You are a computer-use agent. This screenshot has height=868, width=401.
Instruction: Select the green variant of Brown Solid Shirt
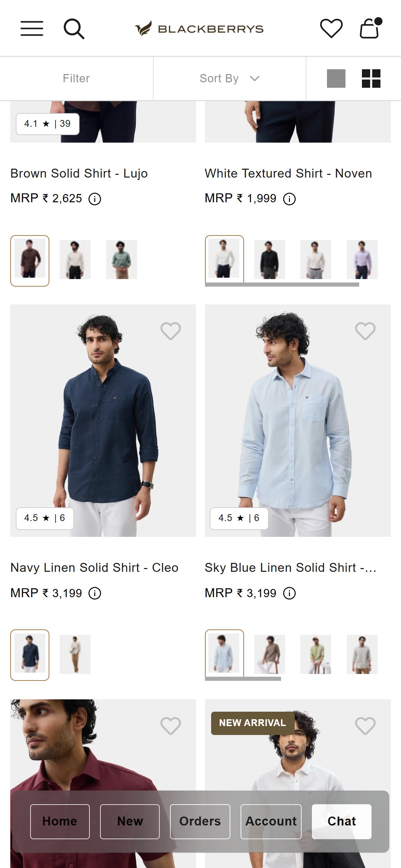pyautogui.click(x=122, y=260)
